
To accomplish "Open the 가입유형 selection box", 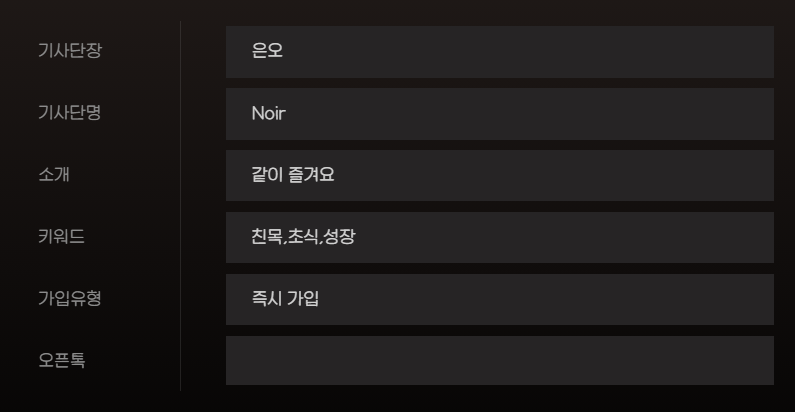I will pyautogui.click(x=499, y=299).
